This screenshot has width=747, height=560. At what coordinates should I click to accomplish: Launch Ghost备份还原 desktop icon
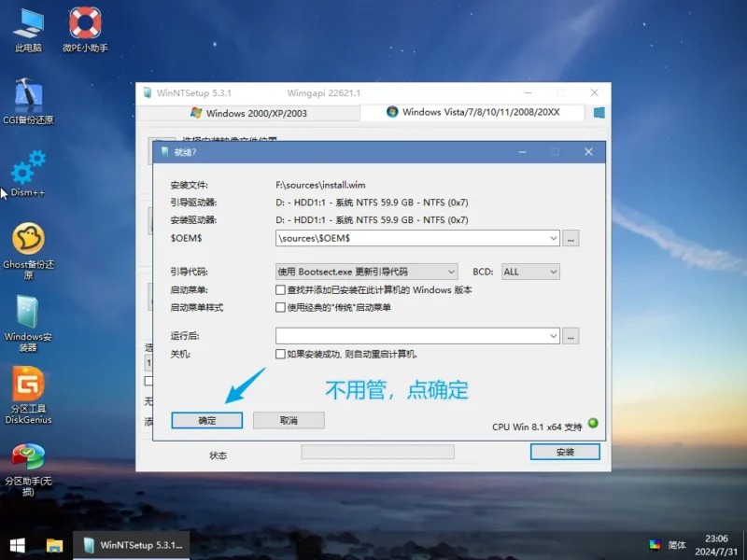(28, 251)
